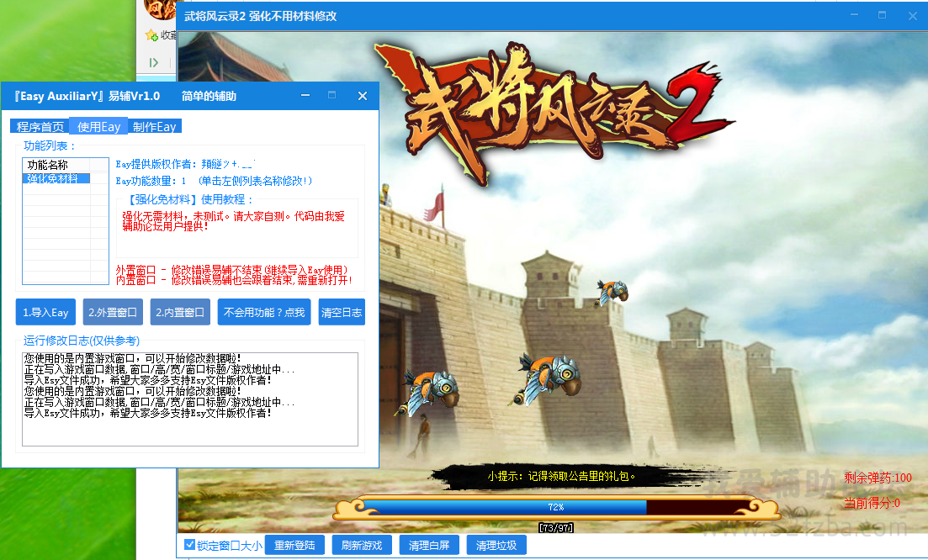Click inside the 运行修改日志 log box
The height and width of the screenshot is (560, 928).
pyautogui.click(x=190, y=399)
